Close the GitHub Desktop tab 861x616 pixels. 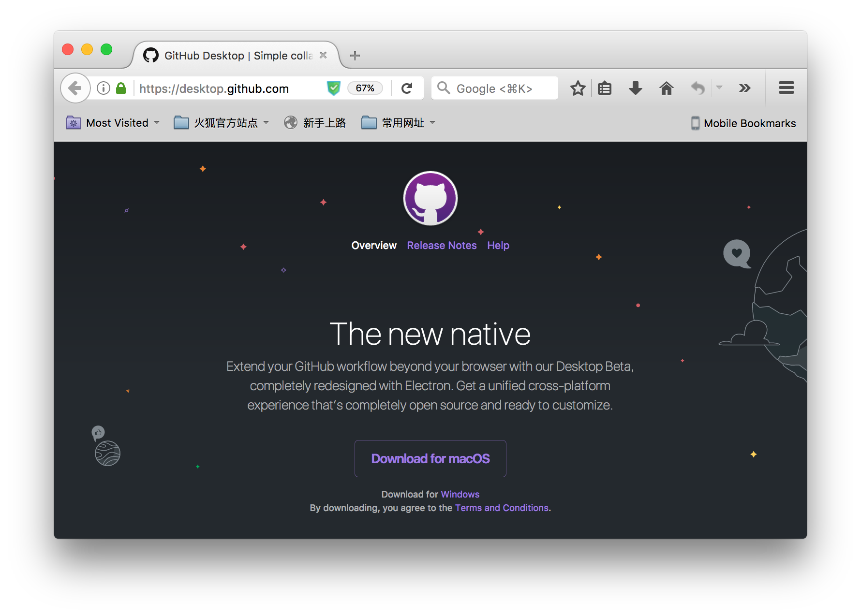(x=323, y=55)
